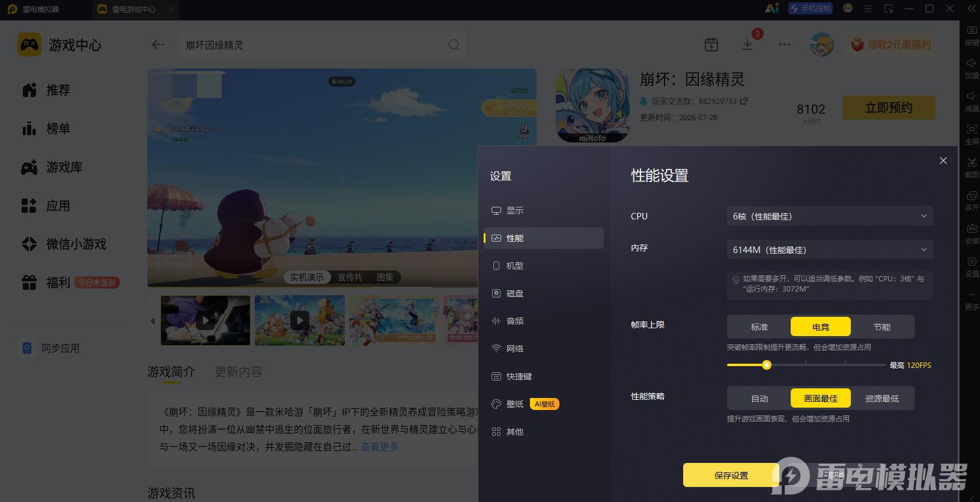Select the 性能 performance settings section
The width and height of the screenshot is (980, 502).
pyautogui.click(x=543, y=238)
